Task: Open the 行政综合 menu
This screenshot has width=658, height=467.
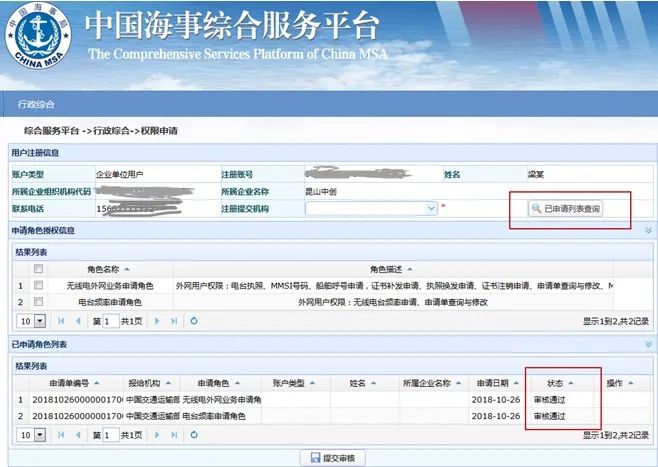Action: [x=36, y=104]
